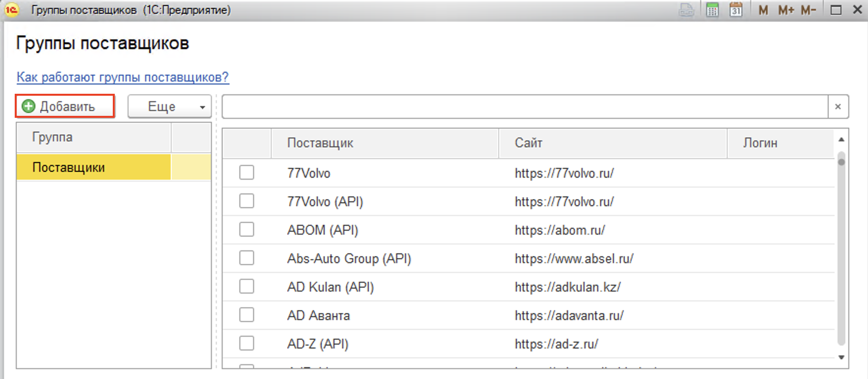The width and height of the screenshot is (868, 379).
Task: Click the M- memory subtract button
Action: [809, 10]
